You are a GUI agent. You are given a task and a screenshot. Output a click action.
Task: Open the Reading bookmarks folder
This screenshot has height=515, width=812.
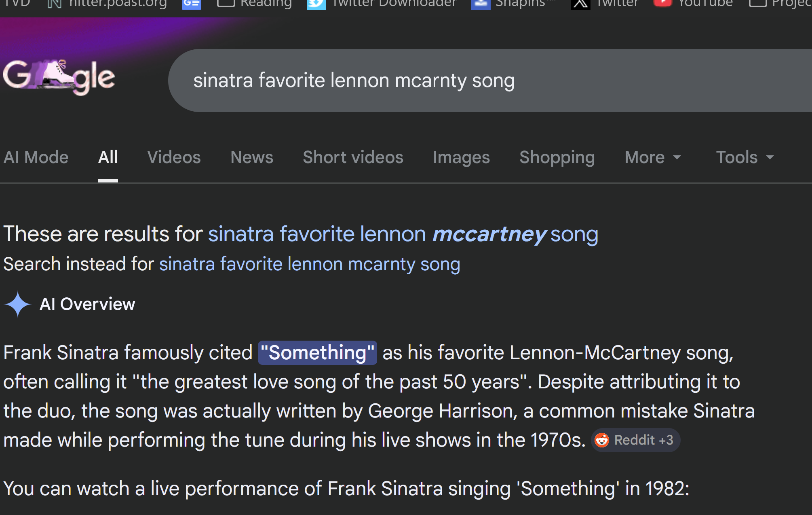click(255, 3)
